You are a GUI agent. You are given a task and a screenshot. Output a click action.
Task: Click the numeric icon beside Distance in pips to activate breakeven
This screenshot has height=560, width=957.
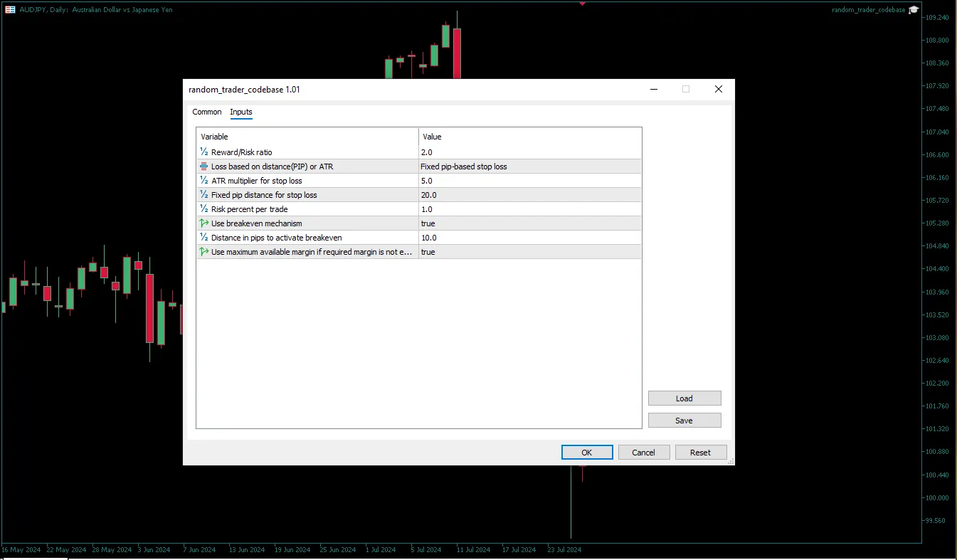tap(203, 237)
